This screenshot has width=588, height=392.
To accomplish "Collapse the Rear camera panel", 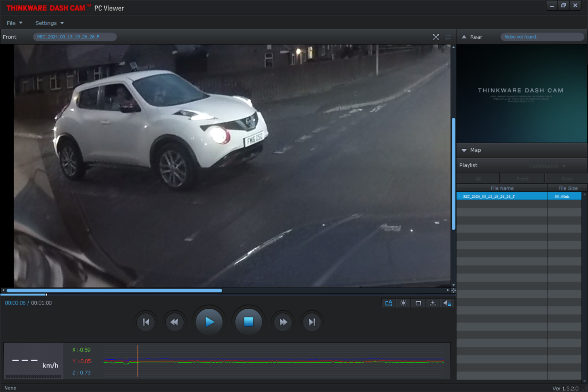I will pyautogui.click(x=464, y=37).
